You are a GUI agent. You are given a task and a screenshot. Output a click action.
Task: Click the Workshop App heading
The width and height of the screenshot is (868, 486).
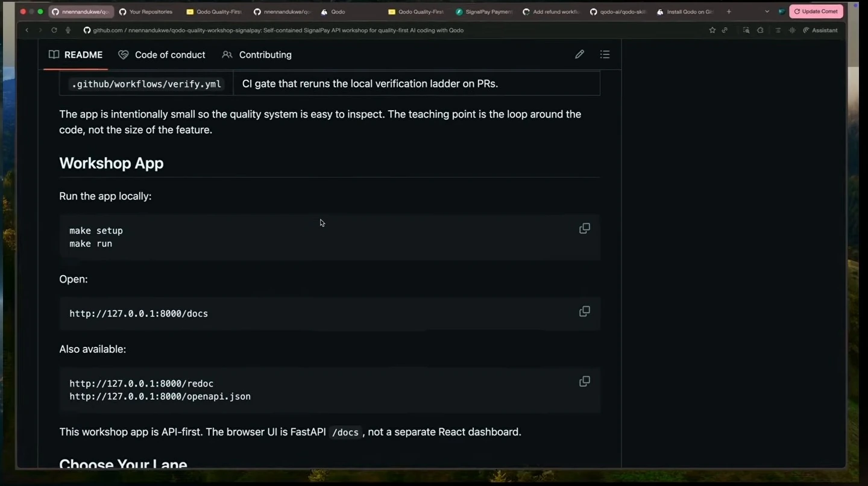point(111,163)
